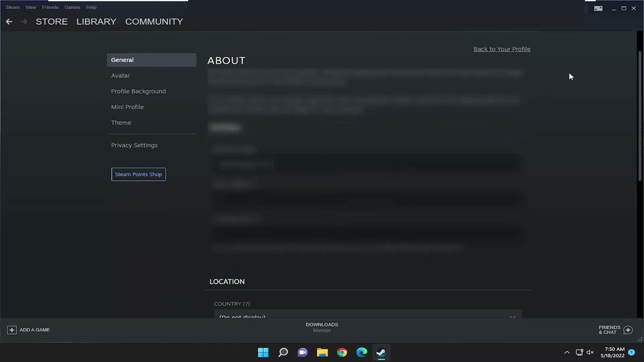Open the Downloads manager
644x362 pixels.
pos(322,327)
